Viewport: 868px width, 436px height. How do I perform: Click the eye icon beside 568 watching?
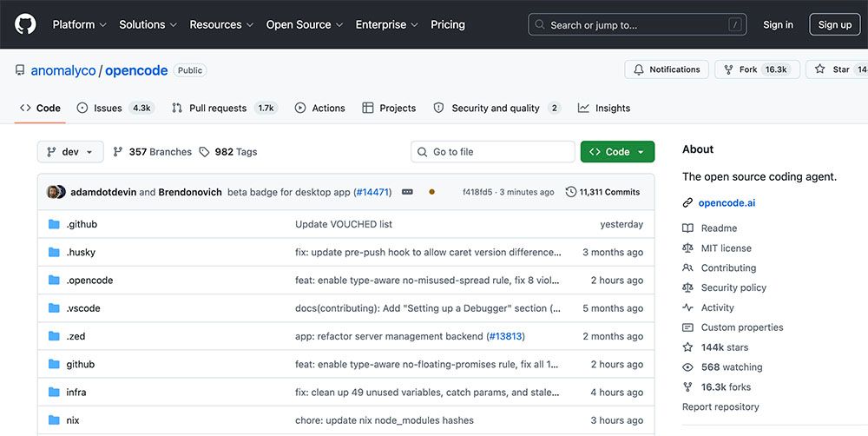pos(687,367)
